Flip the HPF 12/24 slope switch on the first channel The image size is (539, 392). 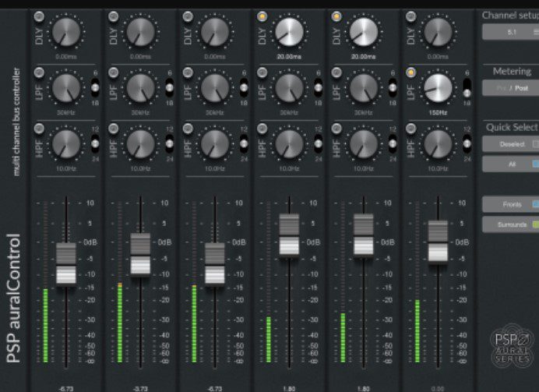[95, 143]
